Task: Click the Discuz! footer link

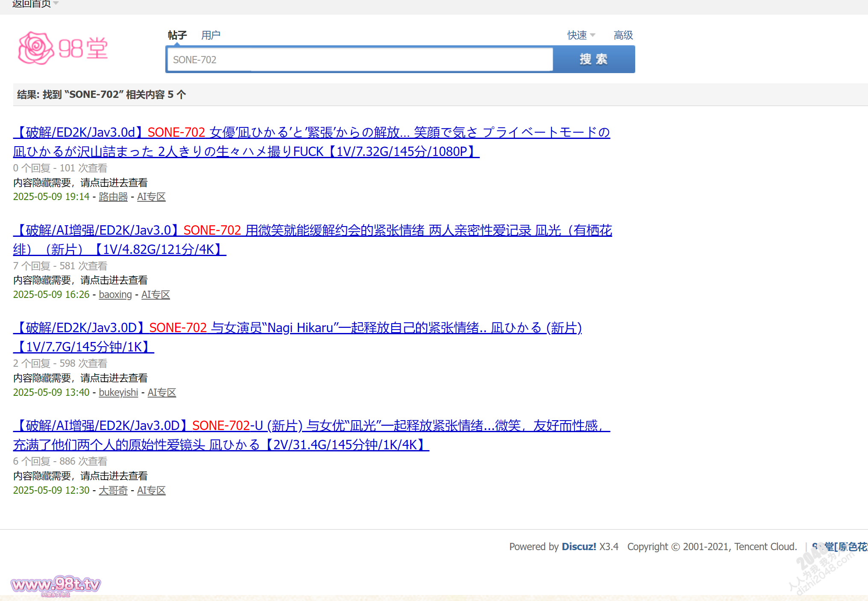Action: [578, 547]
